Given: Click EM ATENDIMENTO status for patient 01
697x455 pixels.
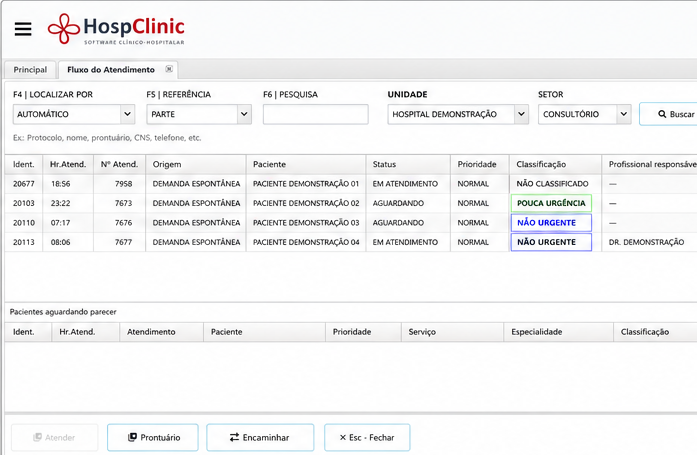Looking at the screenshot, I should tap(405, 184).
